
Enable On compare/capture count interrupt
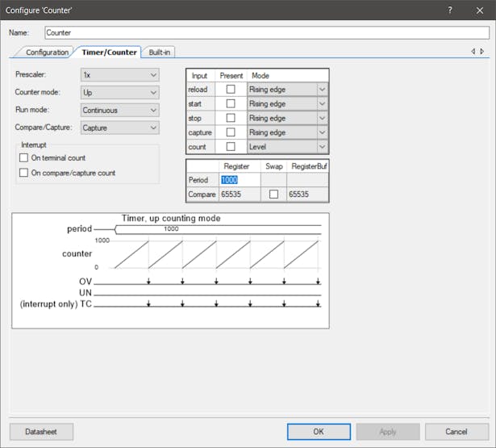coord(24,173)
